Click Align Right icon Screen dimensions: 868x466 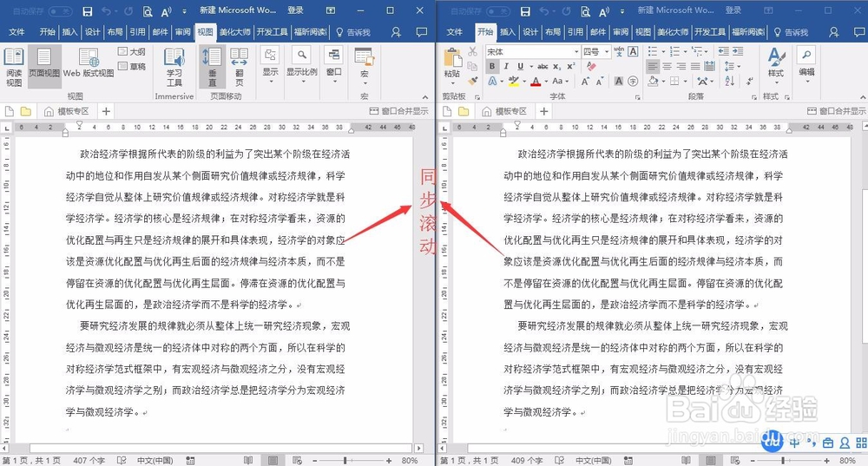[681, 67]
